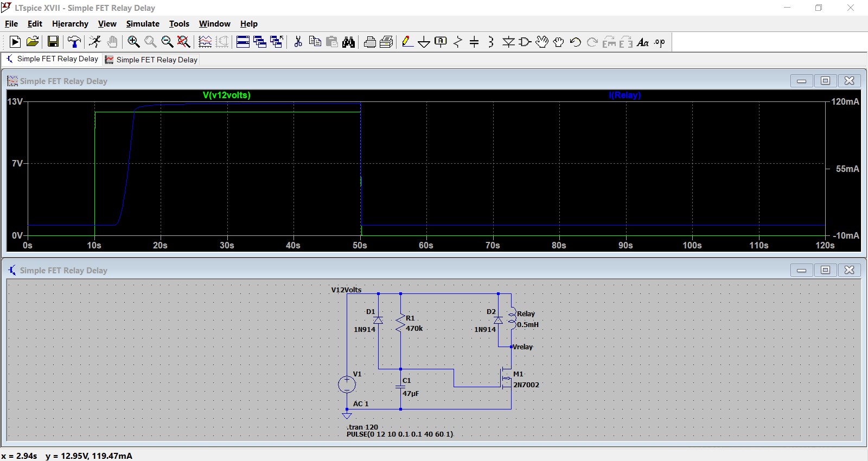Image resolution: width=868 pixels, height=461 pixels.
Task: Switch to the waveform Simple FET Relay Delay tab
Action: 151,60
